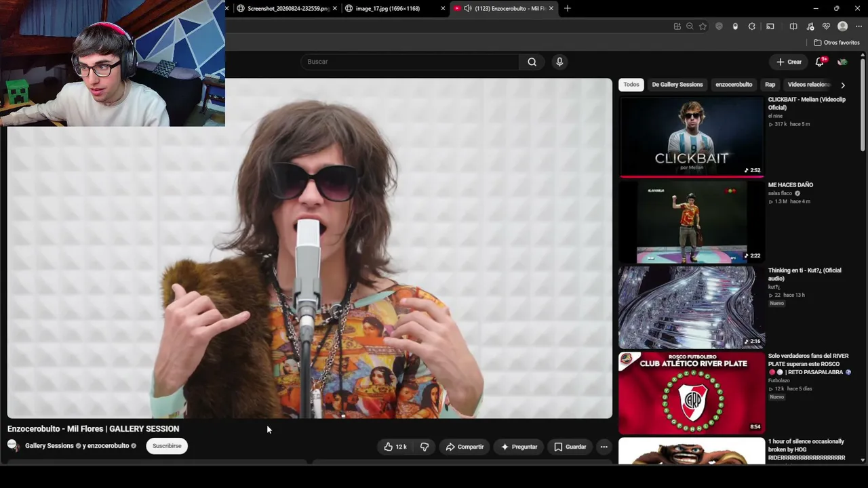Click the Crear button
This screenshot has width=868, height=488.
pyautogui.click(x=789, y=62)
